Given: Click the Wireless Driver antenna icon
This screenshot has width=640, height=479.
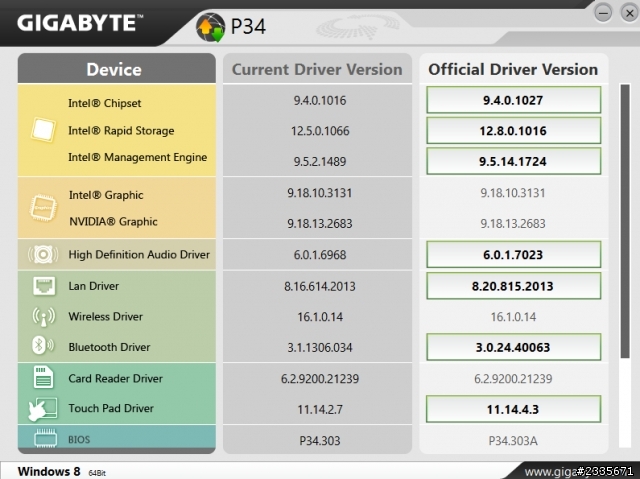Looking at the screenshot, I should [43, 317].
